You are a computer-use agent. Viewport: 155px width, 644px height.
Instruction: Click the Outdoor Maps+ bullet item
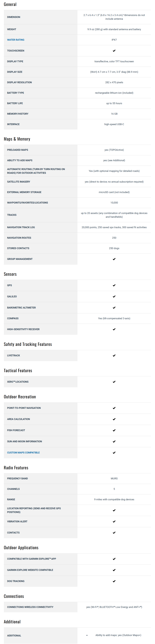(x=118, y=635)
